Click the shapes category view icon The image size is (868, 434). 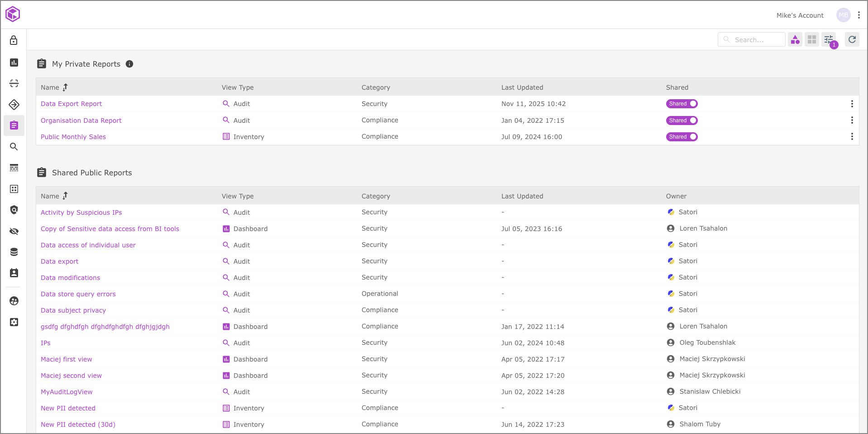pos(795,40)
